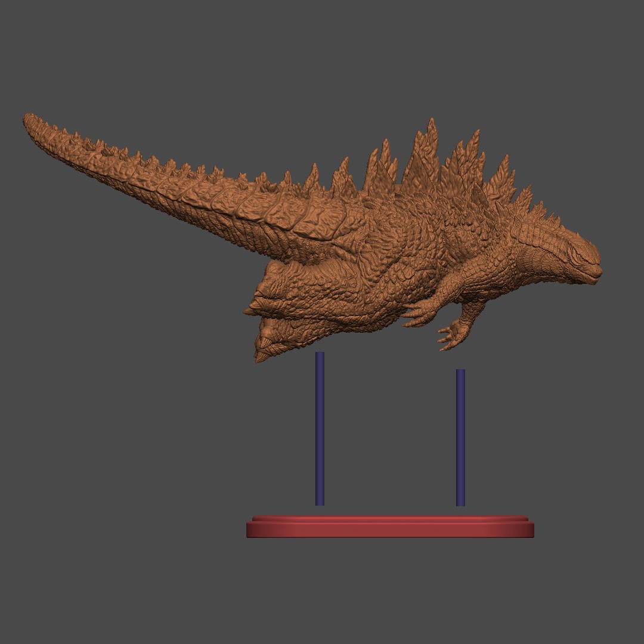The height and width of the screenshot is (644, 644).
Task: Click the red display base
Action: pos(390,527)
